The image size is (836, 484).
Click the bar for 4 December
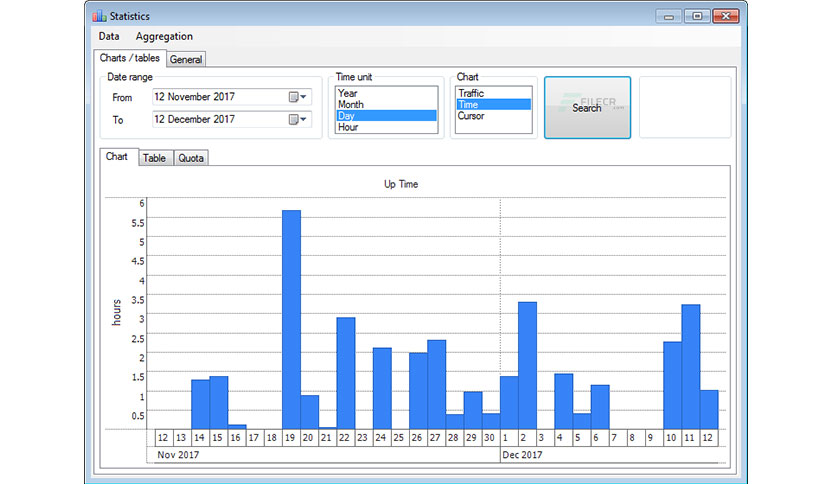tap(564, 401)
